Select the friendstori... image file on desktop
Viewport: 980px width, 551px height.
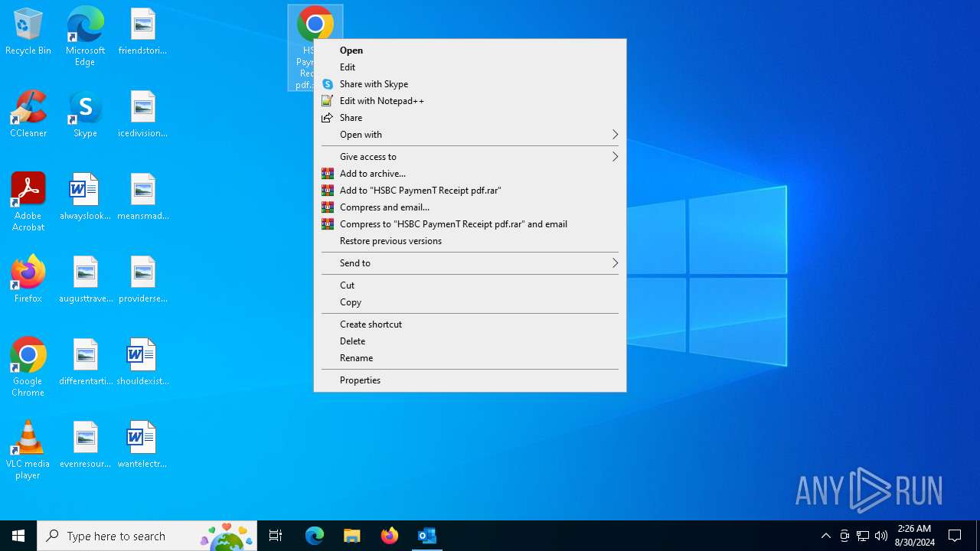pos(142,32)
